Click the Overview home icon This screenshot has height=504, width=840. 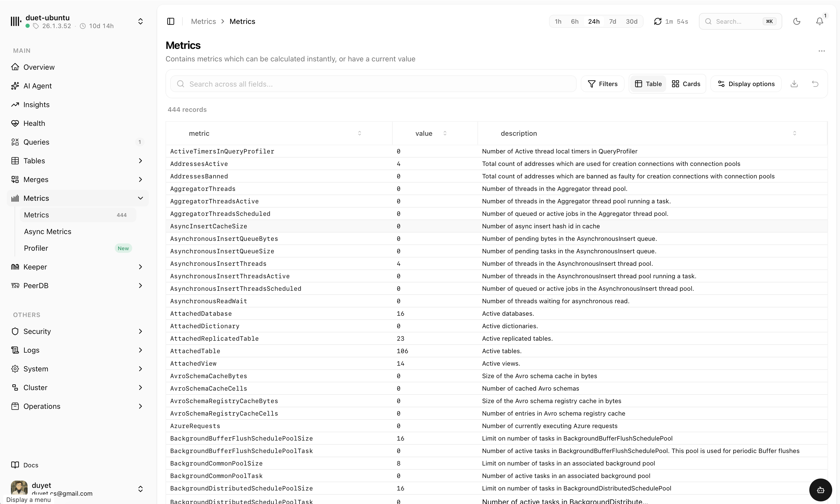[x=15, y=67]
